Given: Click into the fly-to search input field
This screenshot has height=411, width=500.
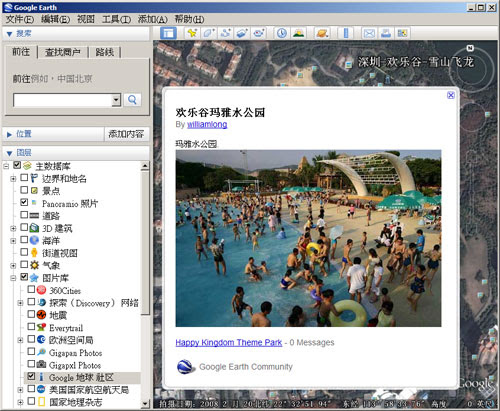Looking at the screenshot, I should 63,100.
